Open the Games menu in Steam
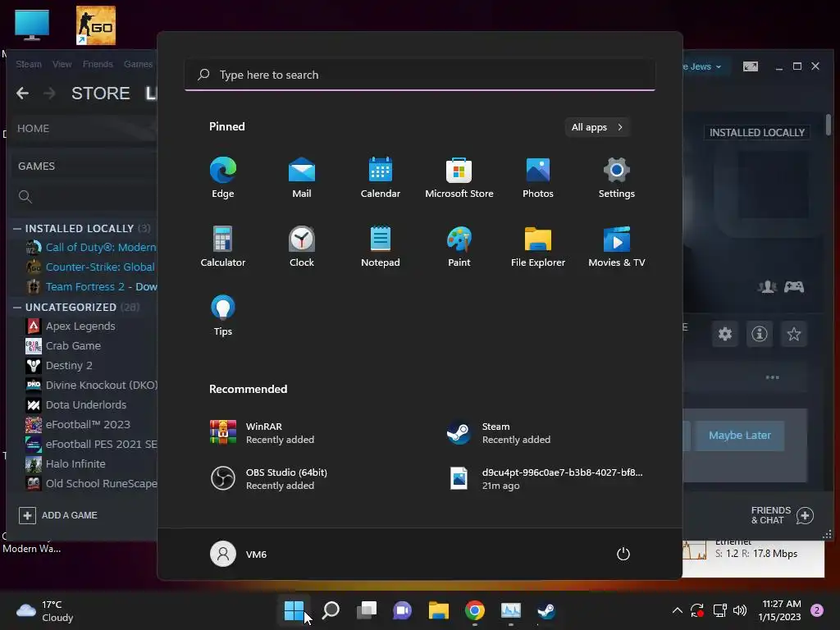840x630 pixels. pos(138,64)
